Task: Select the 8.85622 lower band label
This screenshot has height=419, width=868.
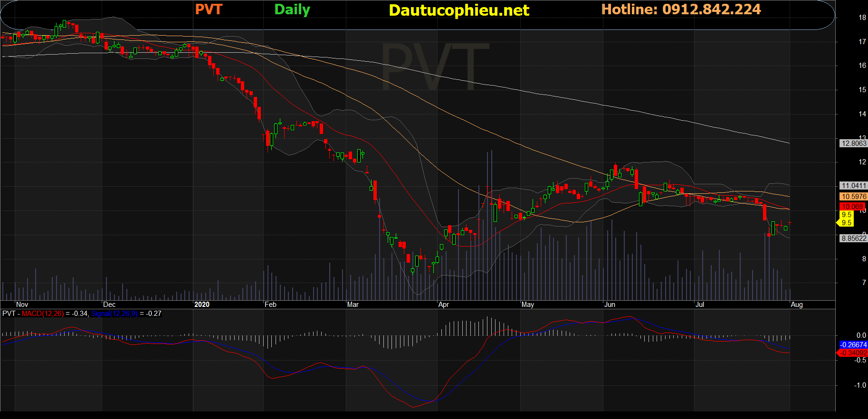Action: (853, 238)
